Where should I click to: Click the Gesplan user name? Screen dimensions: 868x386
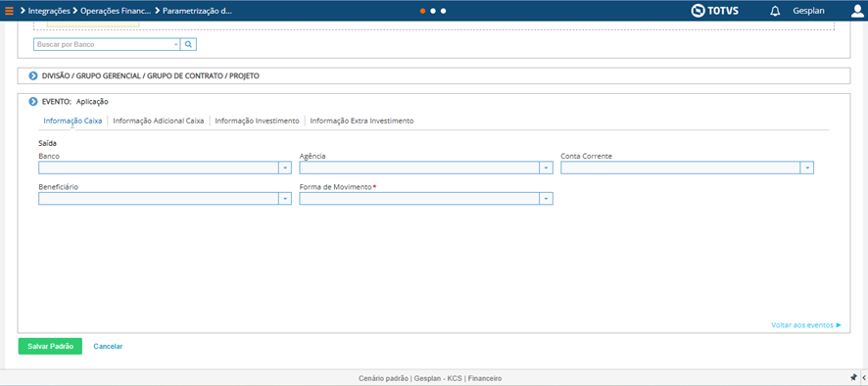coord(809,11)
